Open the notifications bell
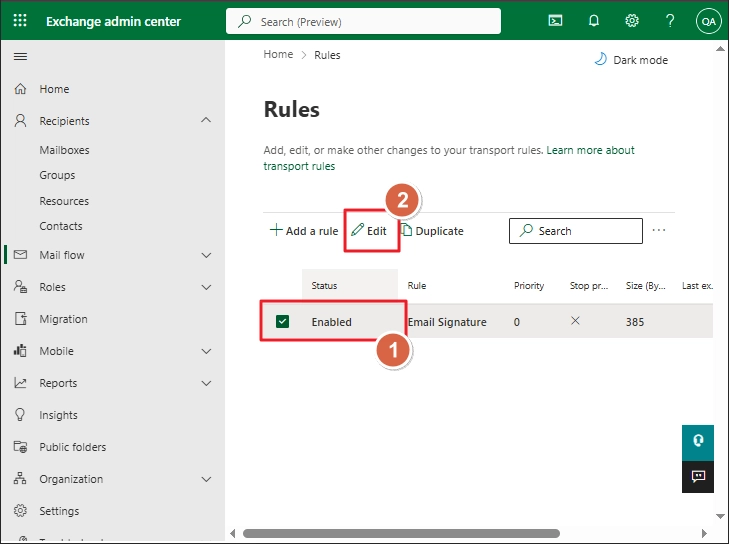729x544 pixels. (x=594, y=20)
